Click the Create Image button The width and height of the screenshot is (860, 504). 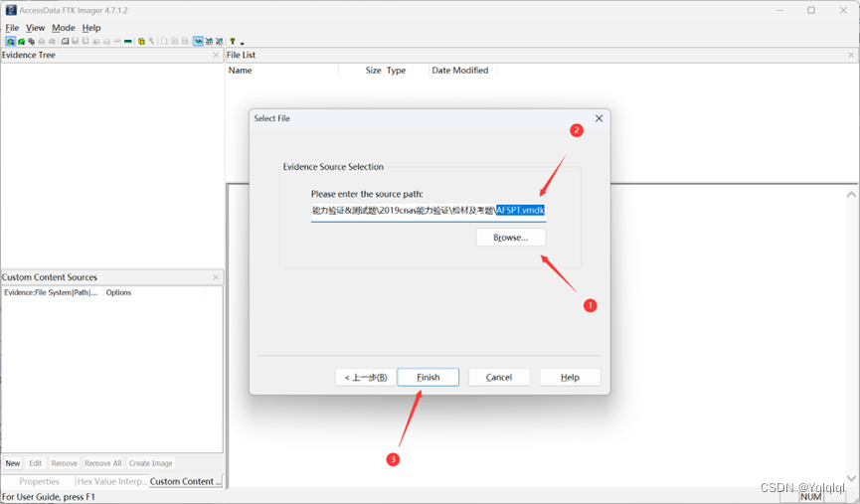coord(151,463)
